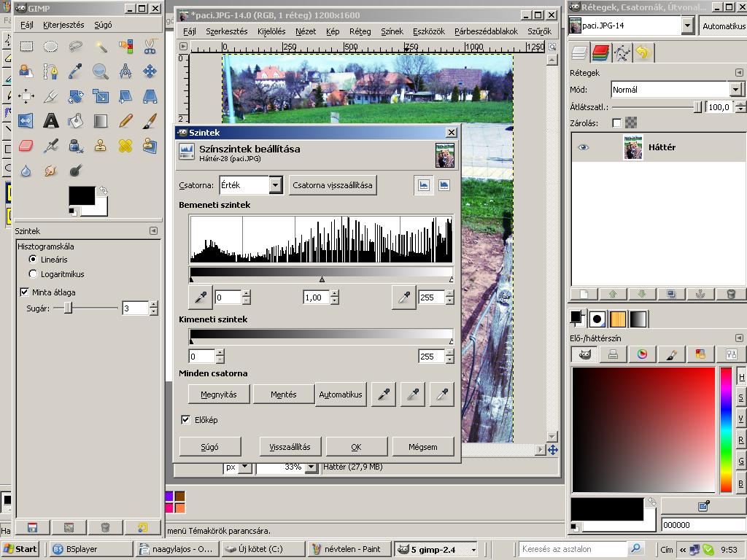
Task: Select the Text tool
Action: click(x=50, y=120)
